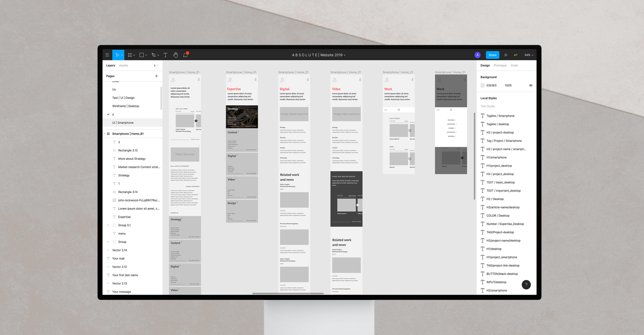Click the canvas horizontal scrollbar

[x=288, y=293]
